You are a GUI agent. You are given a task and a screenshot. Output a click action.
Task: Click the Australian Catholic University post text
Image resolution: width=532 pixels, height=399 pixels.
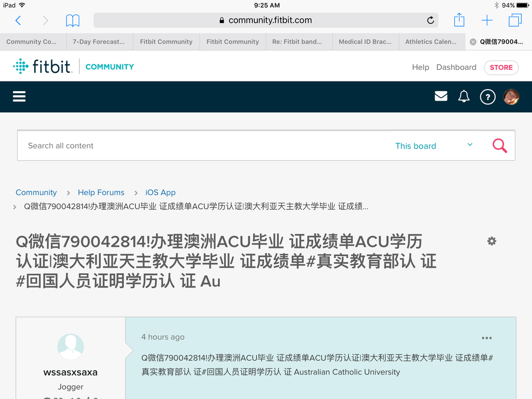point(347,372)
